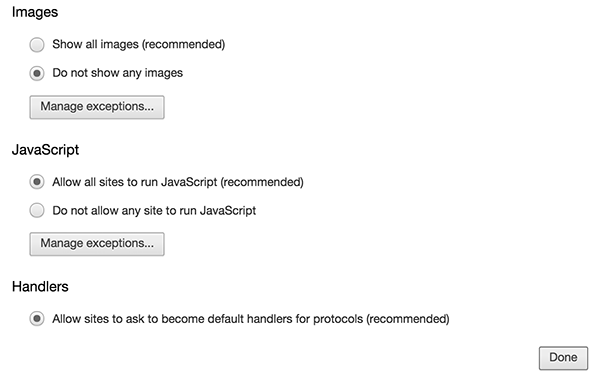Select the Handlers allow sites radio button
Screen dimensions: 600x379
tap(37, 319)
